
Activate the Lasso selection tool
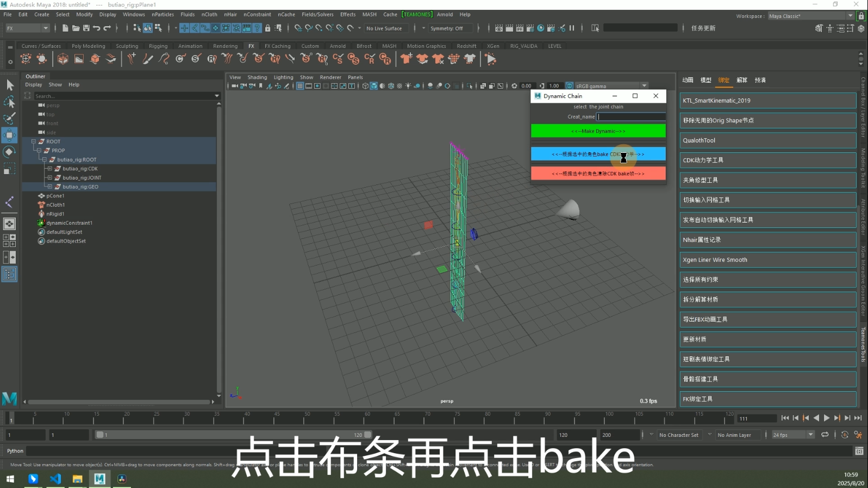click(9, 102)
